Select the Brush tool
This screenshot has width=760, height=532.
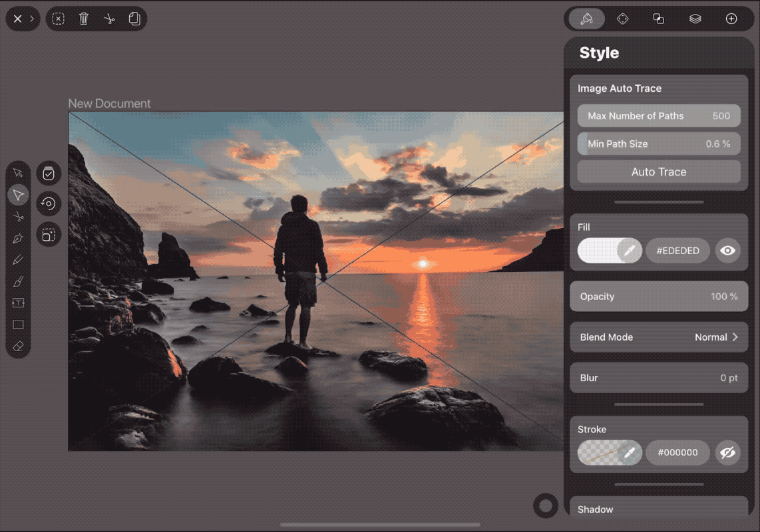19,281
